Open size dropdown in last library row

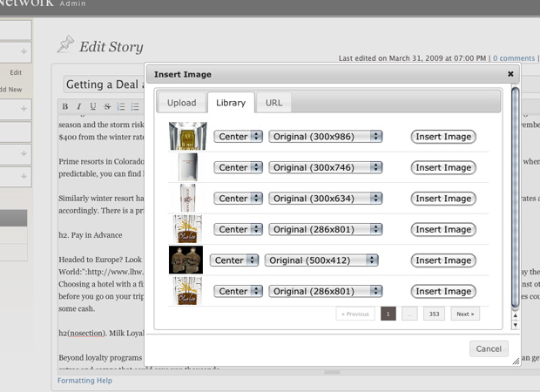(x=326, y=291)
